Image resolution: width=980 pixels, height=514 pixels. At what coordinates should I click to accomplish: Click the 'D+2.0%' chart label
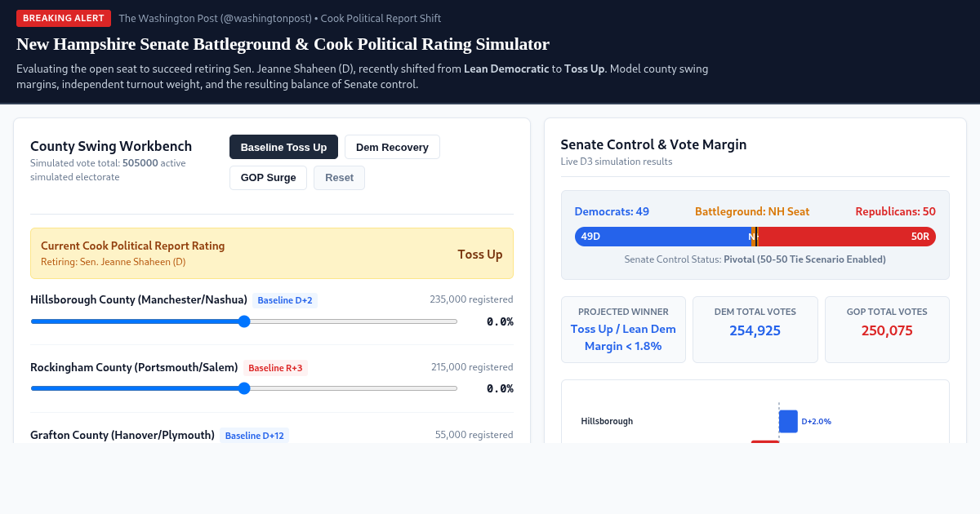[817, 422]
